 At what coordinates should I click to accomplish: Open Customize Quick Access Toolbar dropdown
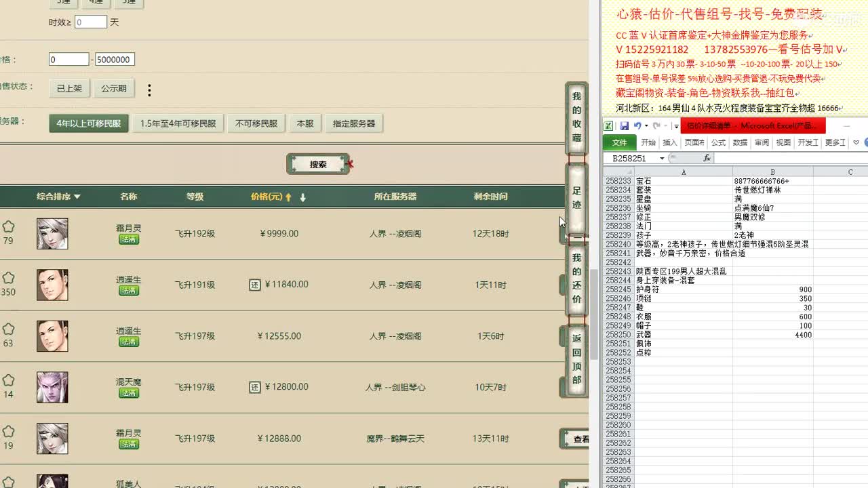tap(676, 127)
